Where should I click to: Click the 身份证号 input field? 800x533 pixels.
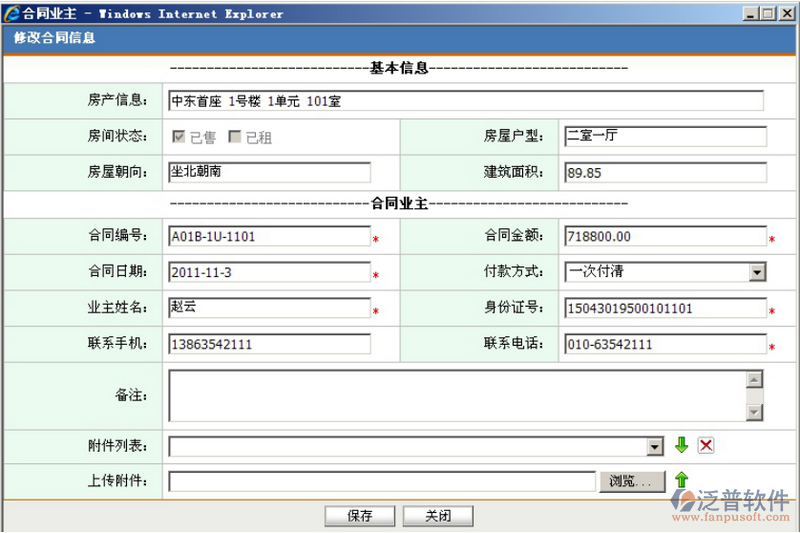tap(665, 308)
